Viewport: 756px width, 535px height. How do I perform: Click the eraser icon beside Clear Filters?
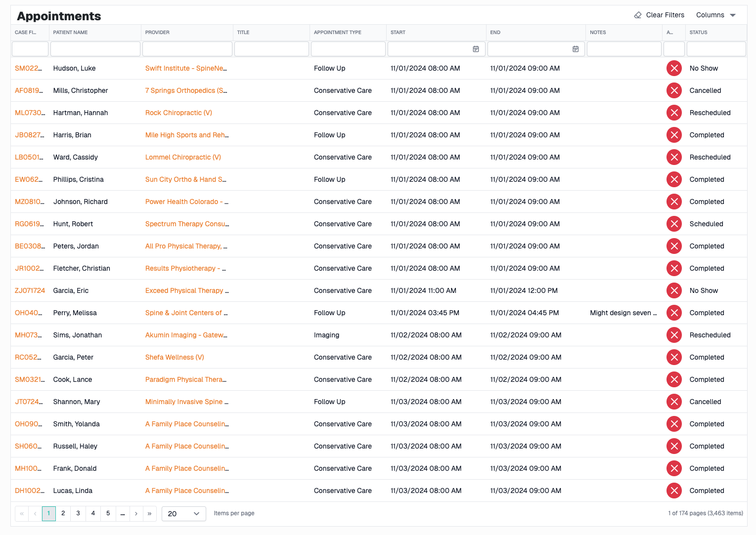point(637,15)
